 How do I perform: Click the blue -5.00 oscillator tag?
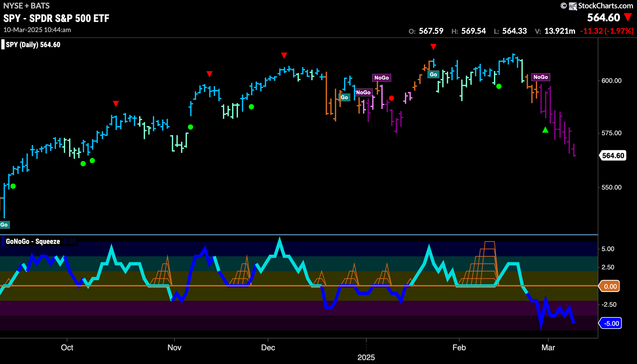click(x=610, y=323)
